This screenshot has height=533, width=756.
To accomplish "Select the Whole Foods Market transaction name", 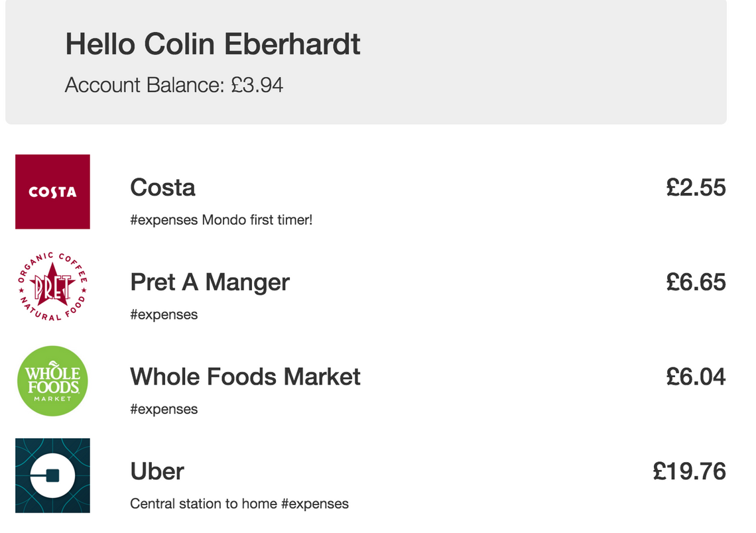I will tap(245, 377).
